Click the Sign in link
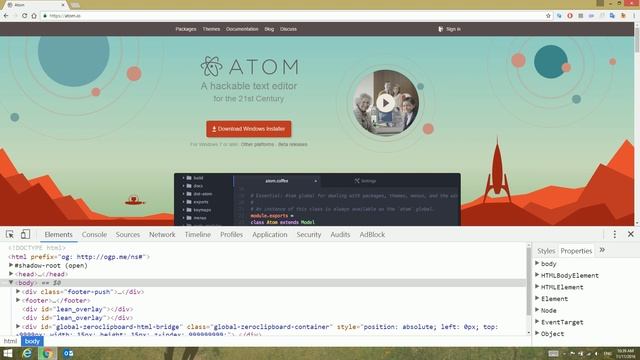The width and height of the screenshot is (640, 360). tap(449, 29)
